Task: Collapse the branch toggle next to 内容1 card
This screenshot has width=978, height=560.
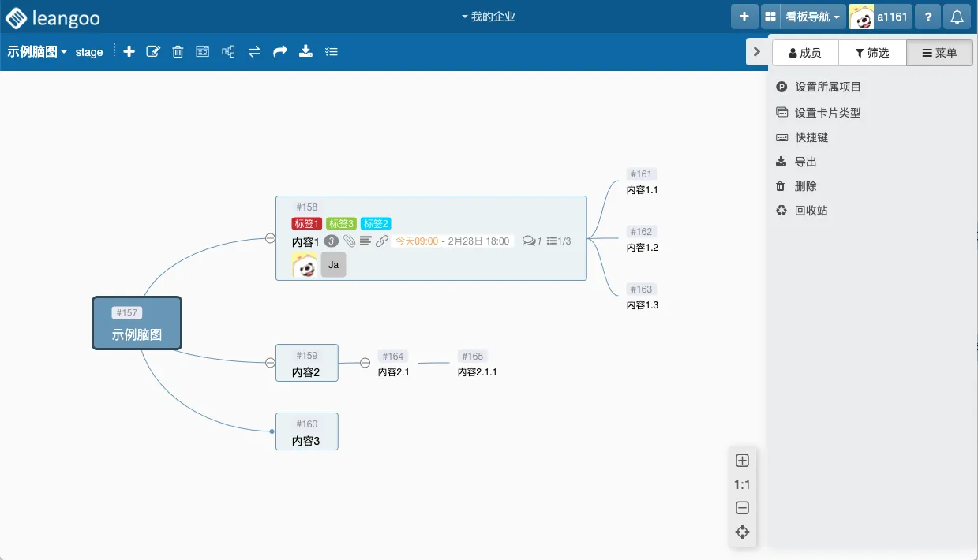Action: point(269,237)
